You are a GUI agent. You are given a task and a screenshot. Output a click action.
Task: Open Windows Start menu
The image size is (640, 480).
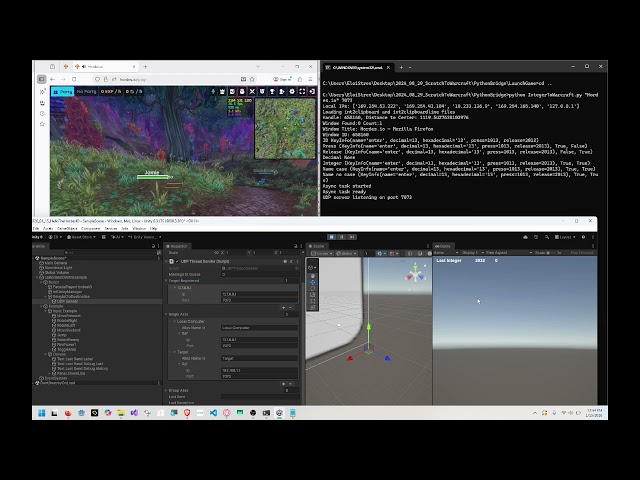[42, 413]
